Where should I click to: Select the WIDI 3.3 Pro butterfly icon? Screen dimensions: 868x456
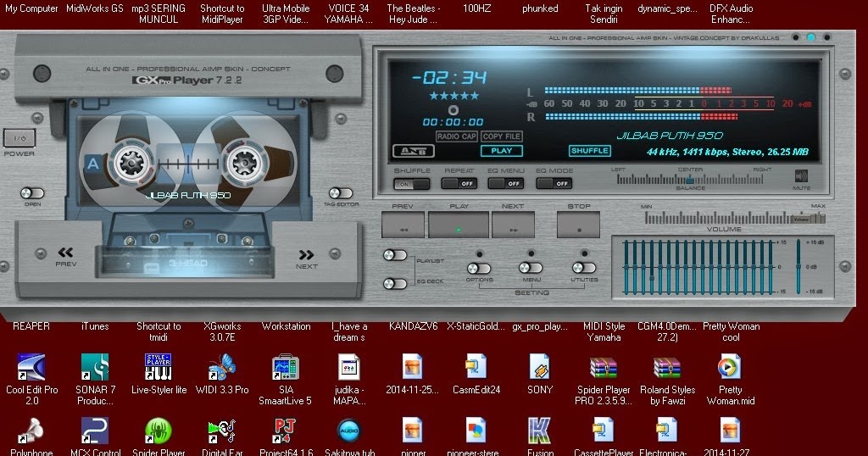click(x=222, y=367)
